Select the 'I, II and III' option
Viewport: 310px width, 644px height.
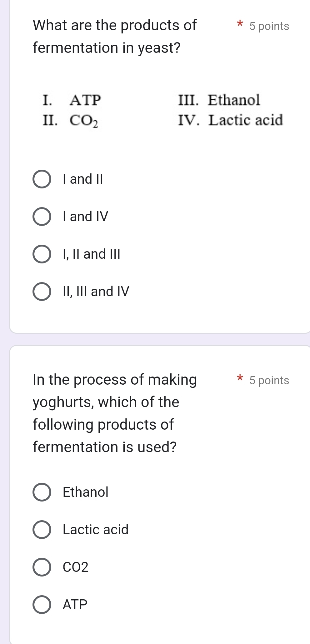click(x=42, y=254)
